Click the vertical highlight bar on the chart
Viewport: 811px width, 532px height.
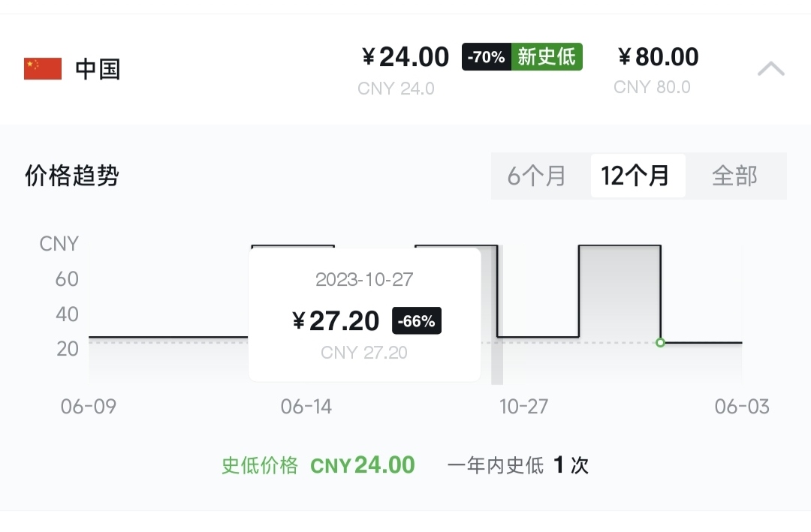pyautogui.click(x=497, y=315)
